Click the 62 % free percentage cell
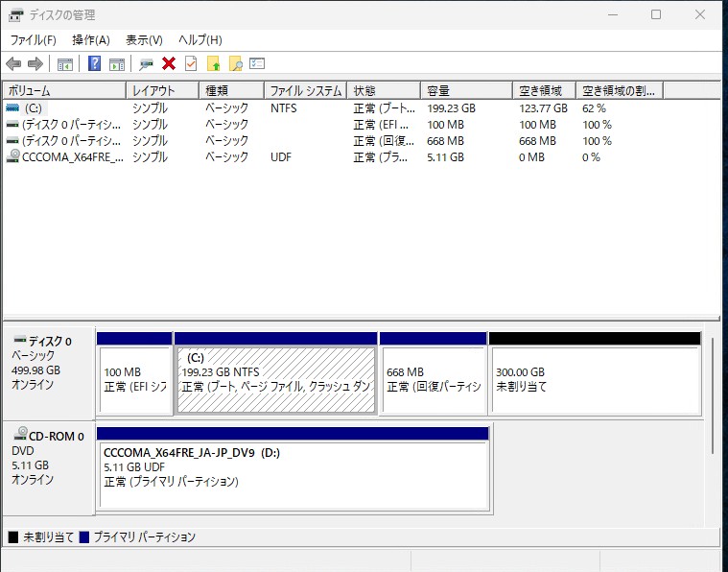Screen dimensions: 728x572 click(x=594, y=108)
